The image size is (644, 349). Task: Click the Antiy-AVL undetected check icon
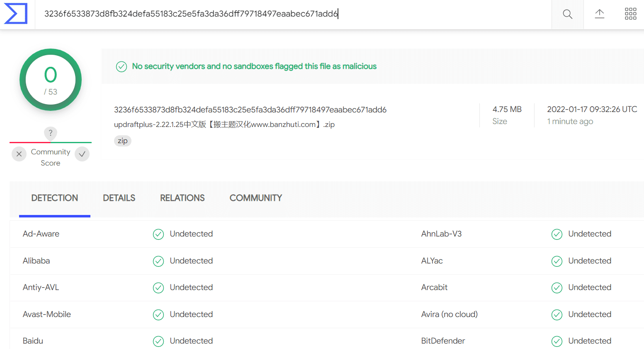pyautogui.click(x=158, y=288)
